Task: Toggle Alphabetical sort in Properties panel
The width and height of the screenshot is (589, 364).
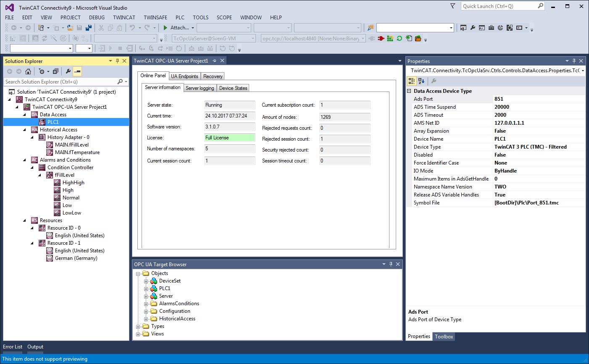Action: click(421, 81)
